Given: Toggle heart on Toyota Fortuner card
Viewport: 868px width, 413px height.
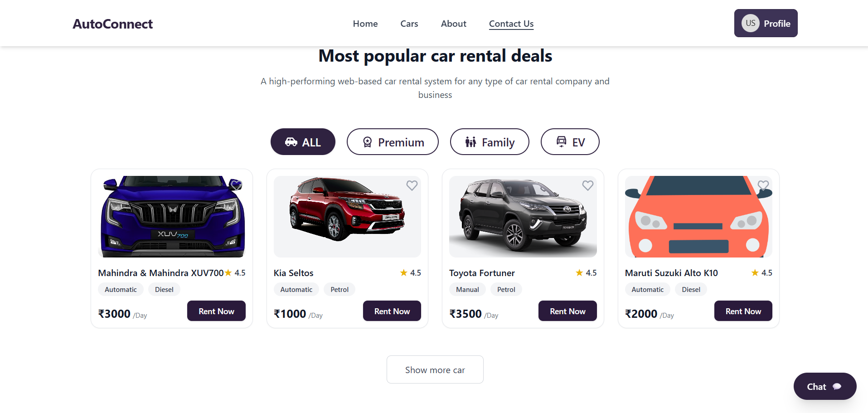Looking at the screenshot, I should click(587, 185).
